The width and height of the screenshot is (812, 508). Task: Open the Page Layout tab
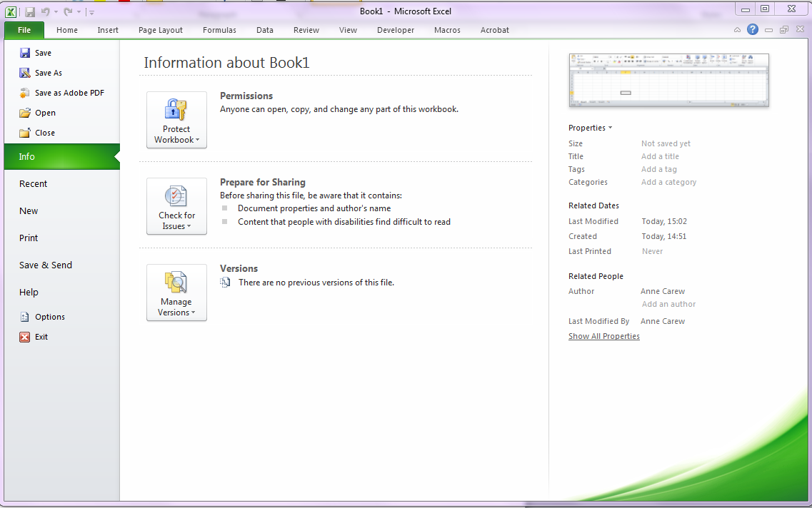coord(161,30)
